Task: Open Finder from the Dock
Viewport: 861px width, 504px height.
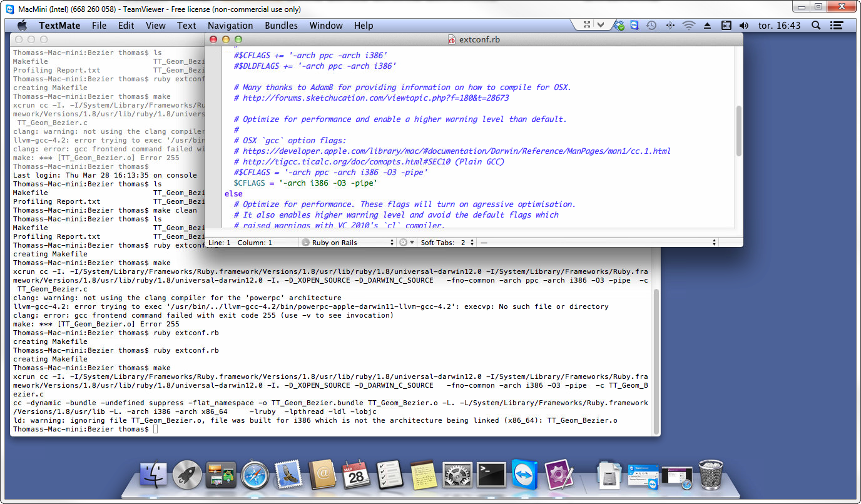Action: [153, 475]
